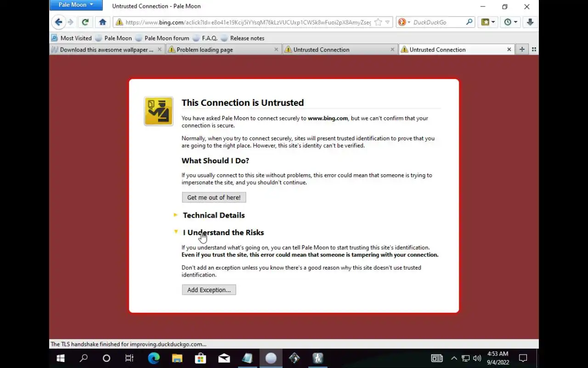Image resolution: width=588 pixels, height=368 pixels.
Task: Click the Pale Moon taskbar icon
Action: pos(271,358)
